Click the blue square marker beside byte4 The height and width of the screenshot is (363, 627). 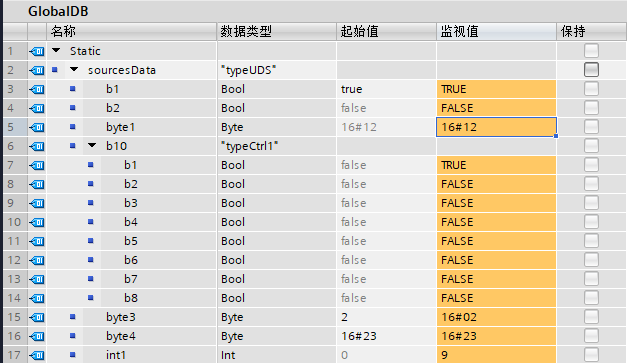[x=72, y=336]
